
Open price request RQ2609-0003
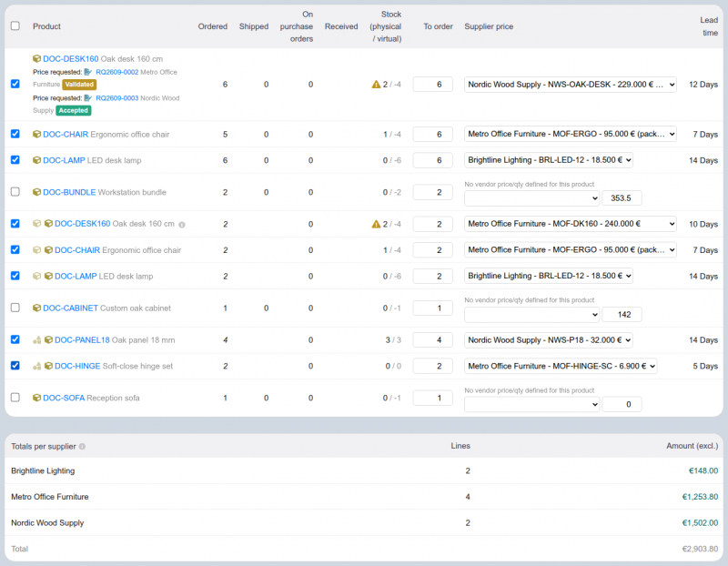(117, 98)
